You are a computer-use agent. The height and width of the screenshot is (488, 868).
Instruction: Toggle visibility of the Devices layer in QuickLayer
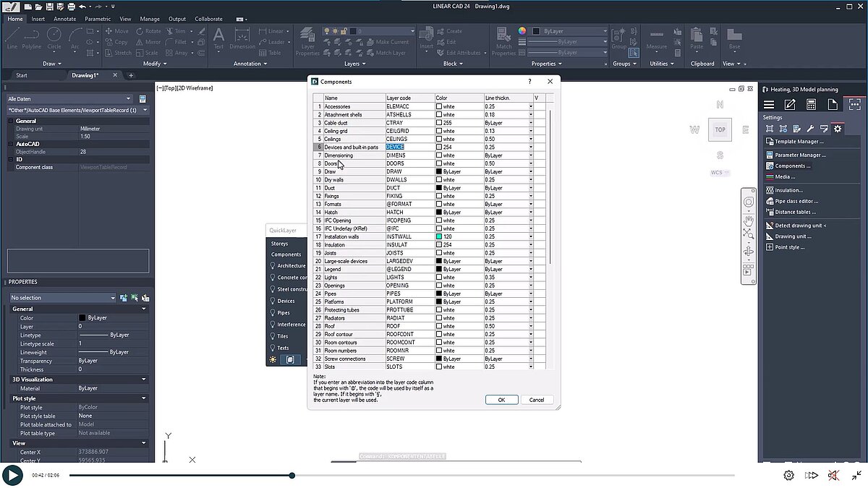coord(272,301)
